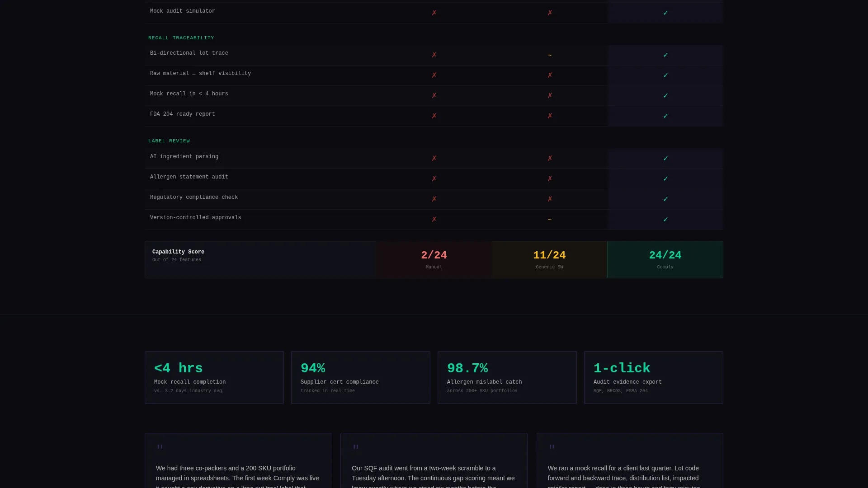Click the Comply checkmark for FDA 204 ready report
The width and height of the screenshot is (868, 488).
click(x=665, y=116)
